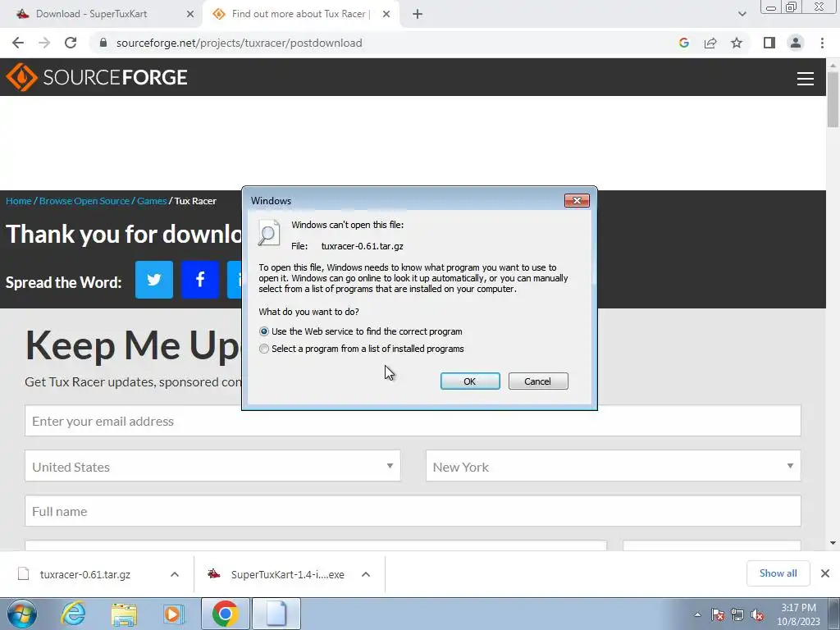
Task: Expand tuxracer download options chevron
Action: point(174,574)
